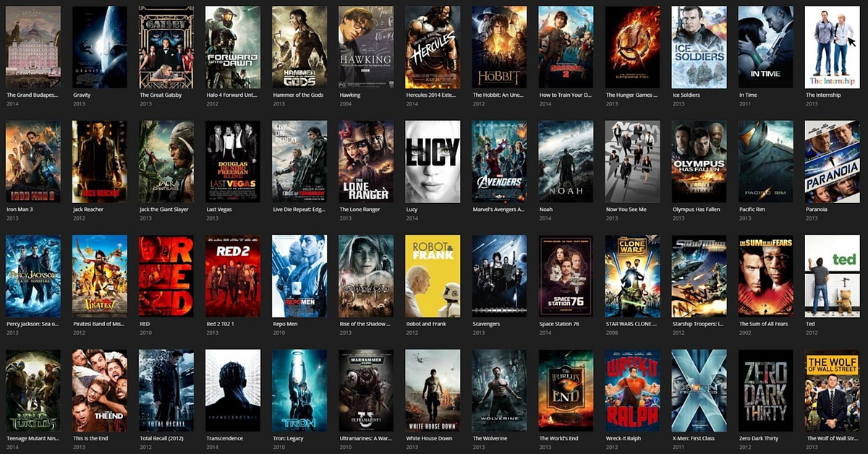
Task: Select X-Men: First Class poster
Action: click(x=699, y=390)
